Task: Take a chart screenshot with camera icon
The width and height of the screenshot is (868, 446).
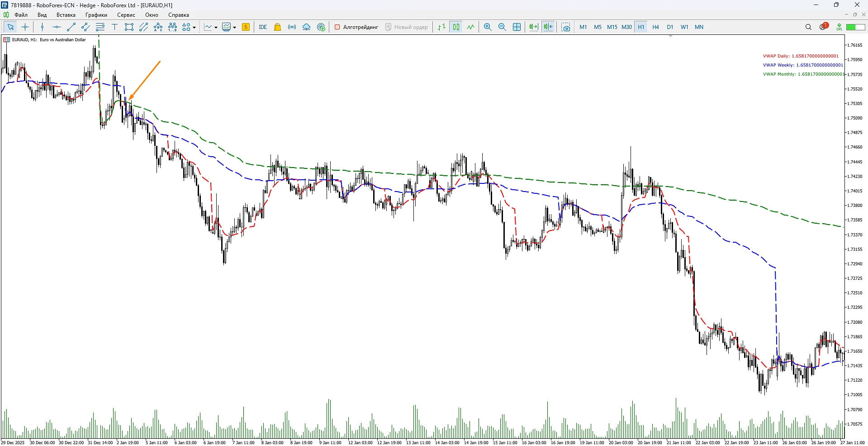Action: 565,27
